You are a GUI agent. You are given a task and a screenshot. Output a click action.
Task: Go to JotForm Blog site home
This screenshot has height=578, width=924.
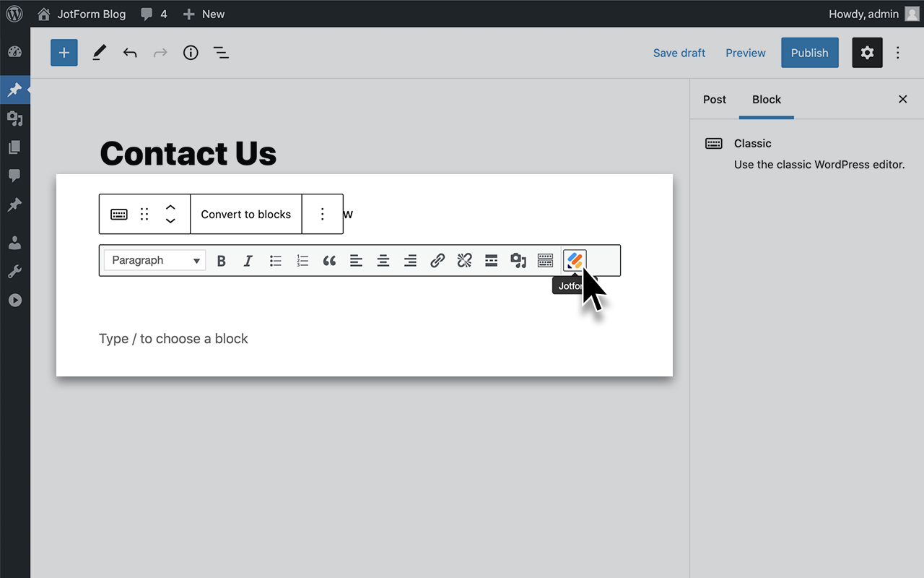point(81,14)
